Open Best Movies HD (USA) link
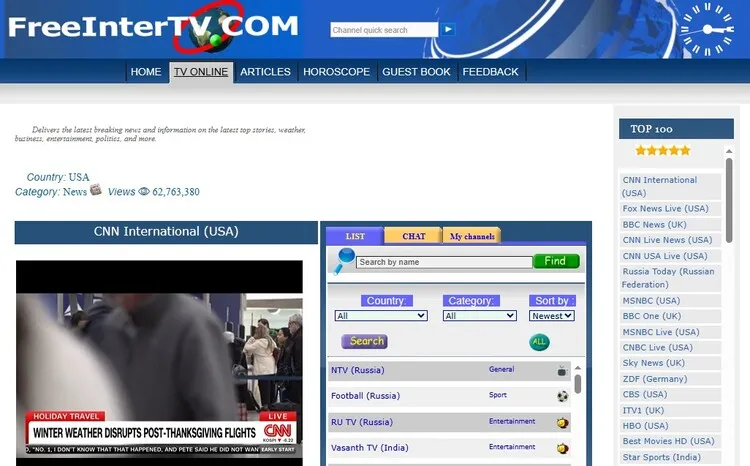The image size is (750, 466). pos(670,441)
